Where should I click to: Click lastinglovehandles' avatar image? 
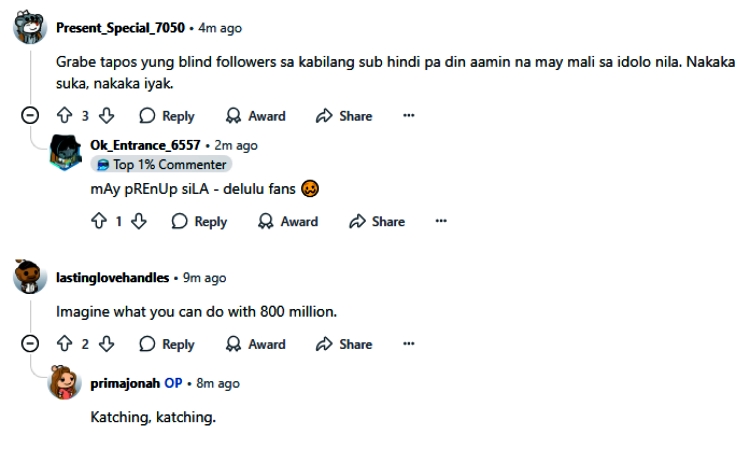(x=30, y=277)
